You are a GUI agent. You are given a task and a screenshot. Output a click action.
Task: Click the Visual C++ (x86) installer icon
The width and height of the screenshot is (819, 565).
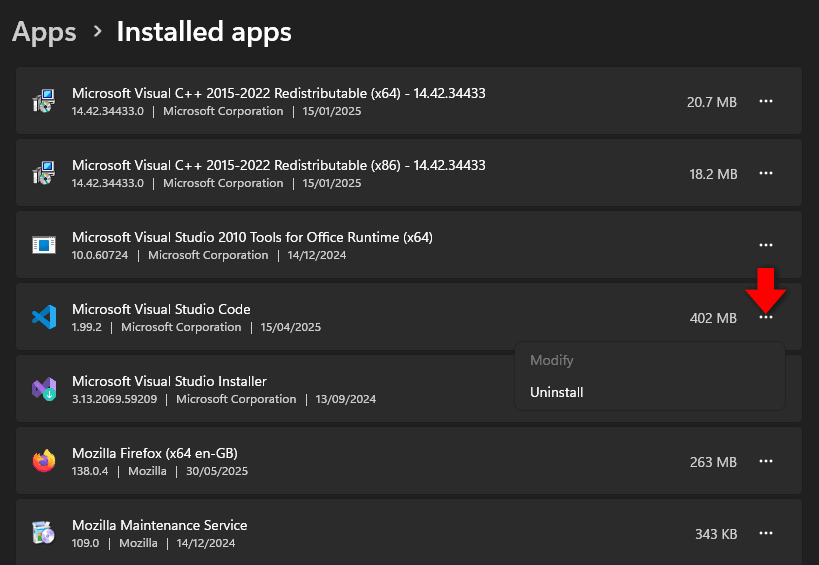pos(44,173)
